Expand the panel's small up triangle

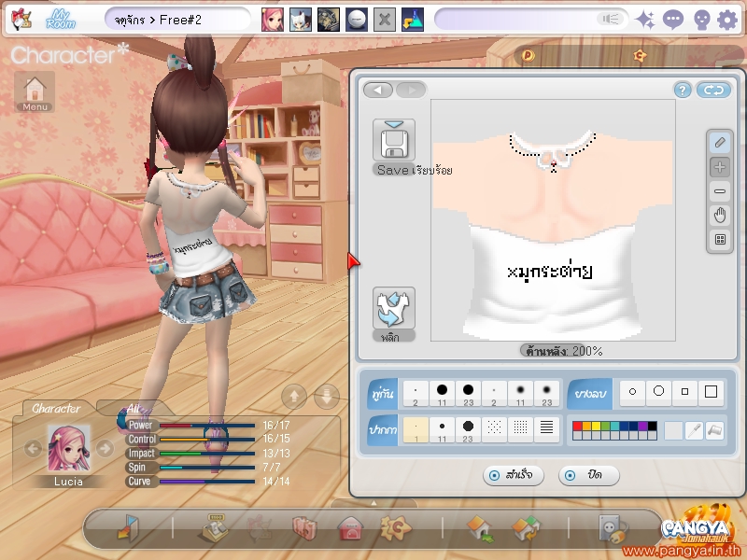pyautogui.click(x=373, y=503)
